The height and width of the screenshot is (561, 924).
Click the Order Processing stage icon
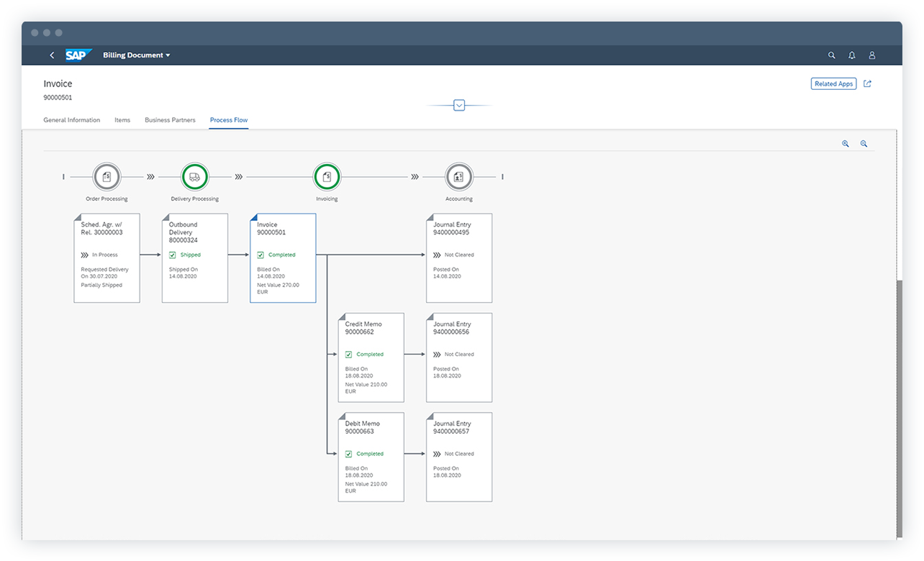(x=107, y=176)
